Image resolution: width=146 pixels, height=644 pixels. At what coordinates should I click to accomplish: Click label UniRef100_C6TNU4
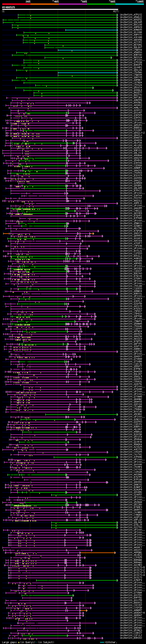[x=131, y=82]
